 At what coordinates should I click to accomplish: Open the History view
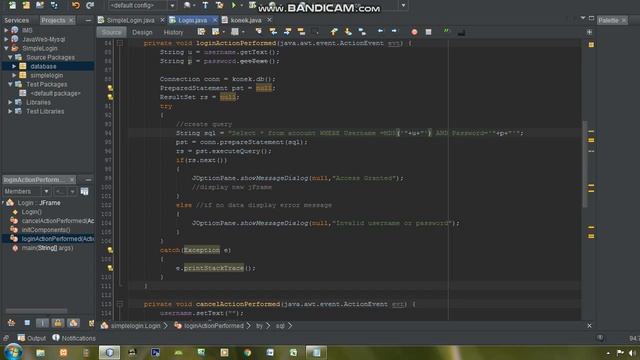point(173,32)
